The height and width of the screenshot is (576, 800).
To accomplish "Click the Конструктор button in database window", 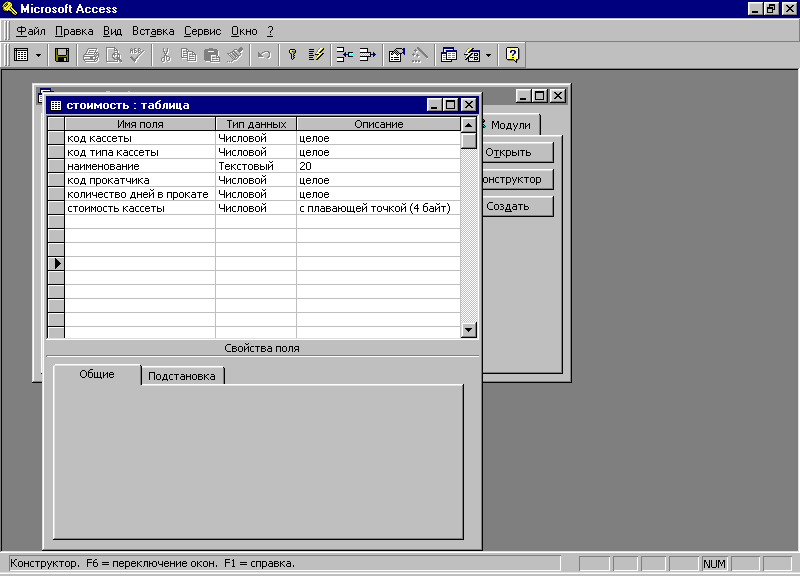I will click(x=517, y=180).
